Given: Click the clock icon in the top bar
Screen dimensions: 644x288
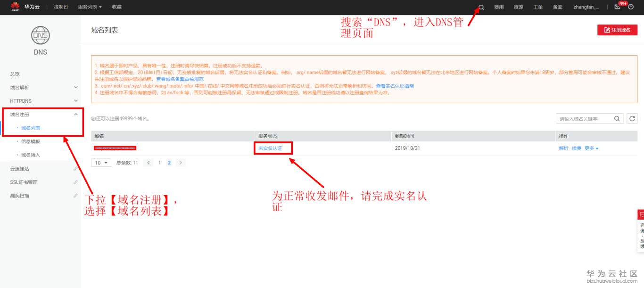Looking at the screenshot, I should click(x=631, y=7).
